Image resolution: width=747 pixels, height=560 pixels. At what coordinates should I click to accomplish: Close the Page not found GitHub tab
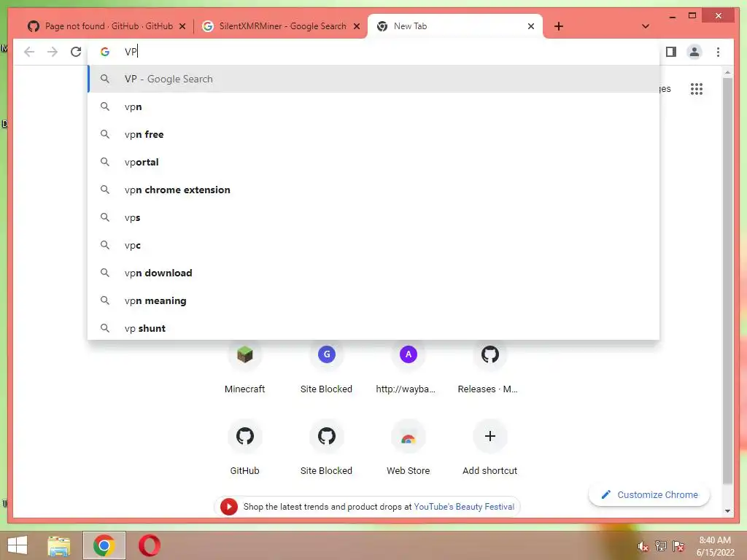point(182,27)
